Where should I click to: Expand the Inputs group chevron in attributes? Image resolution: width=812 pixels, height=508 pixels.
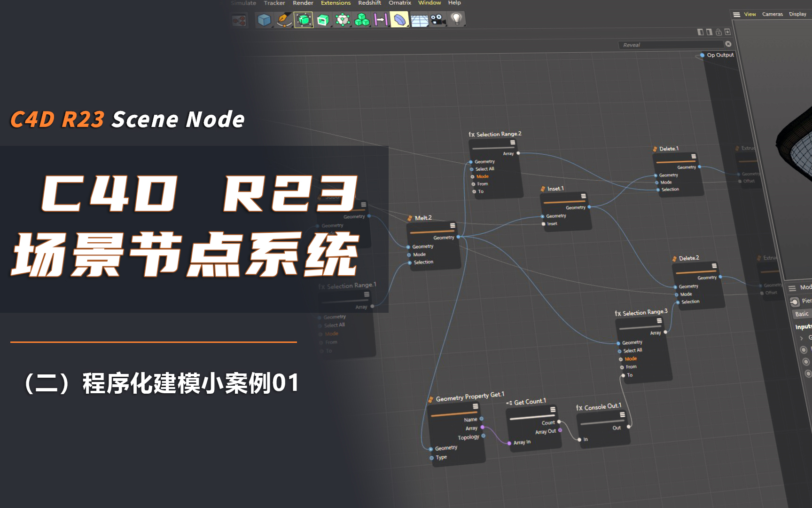pyautogui.click(x=801, y=338)
